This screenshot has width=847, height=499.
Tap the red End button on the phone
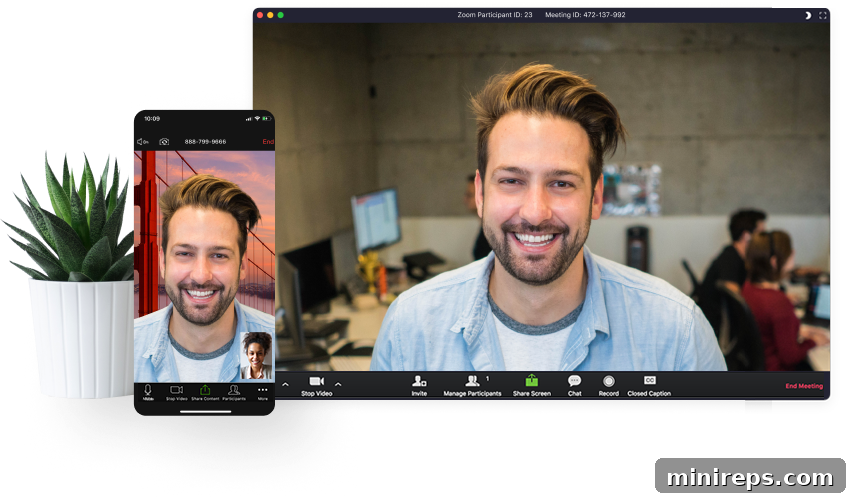point(268,142)
